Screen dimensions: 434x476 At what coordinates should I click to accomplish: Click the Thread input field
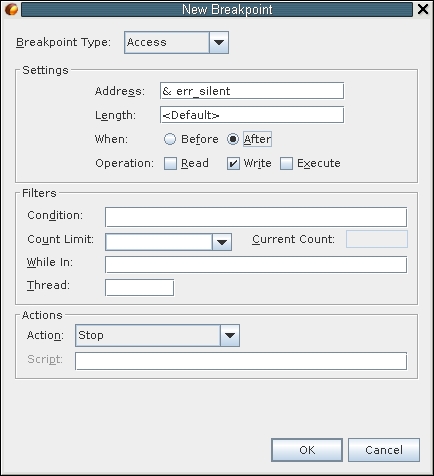[139, 287]
